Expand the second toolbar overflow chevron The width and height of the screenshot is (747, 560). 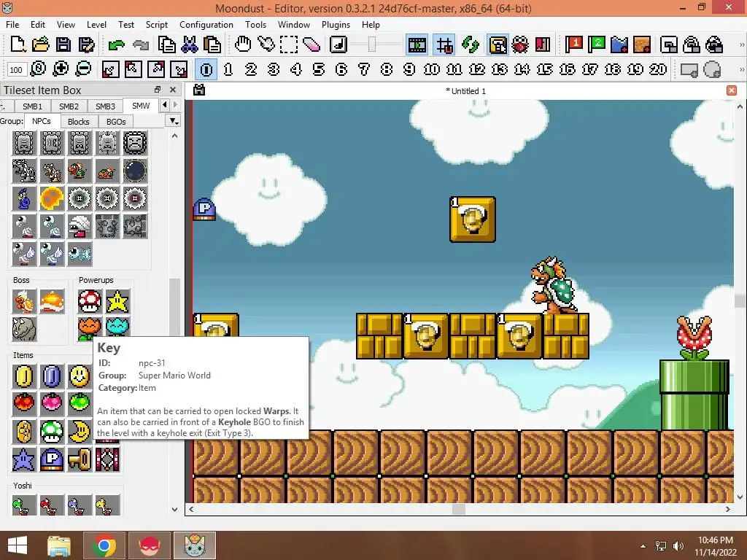741,69
